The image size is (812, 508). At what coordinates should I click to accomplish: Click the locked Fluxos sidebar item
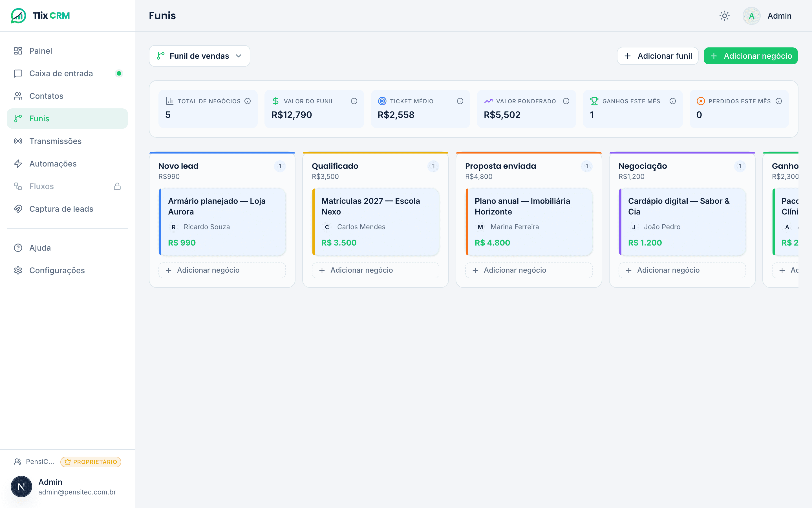[x=67, y=186]
